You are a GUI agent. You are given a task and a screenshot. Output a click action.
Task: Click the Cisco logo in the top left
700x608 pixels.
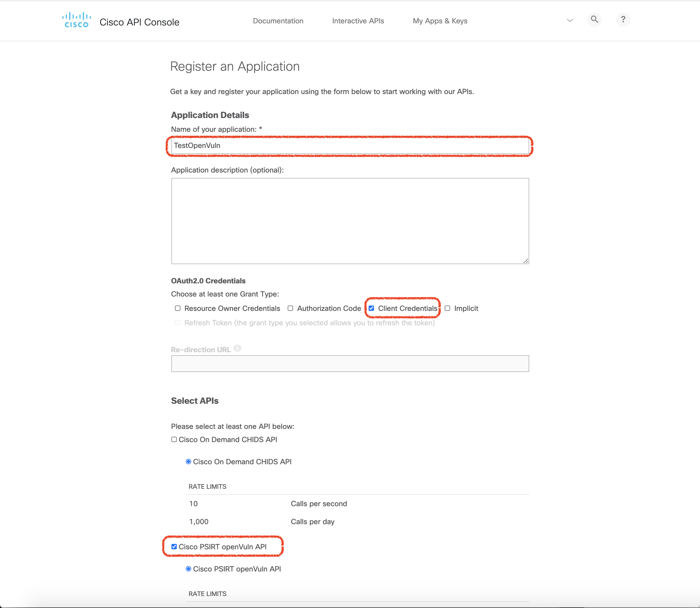(x=76, y=20)
